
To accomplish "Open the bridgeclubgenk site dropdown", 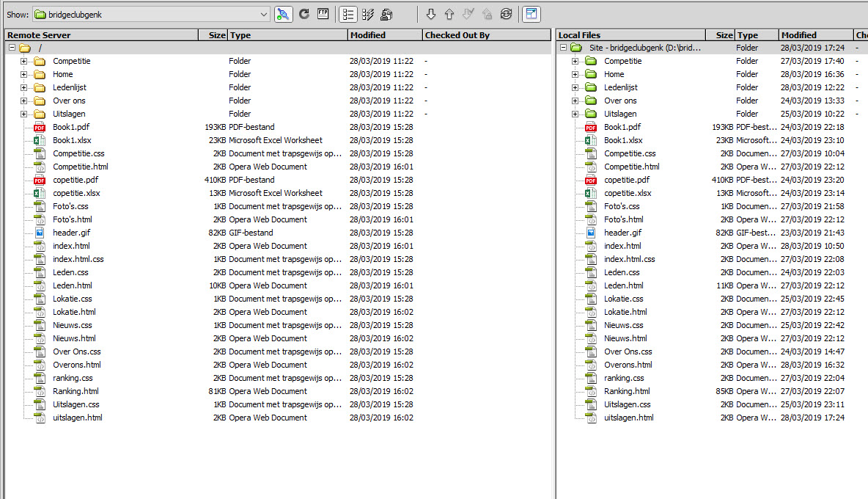I will (264, 14).
